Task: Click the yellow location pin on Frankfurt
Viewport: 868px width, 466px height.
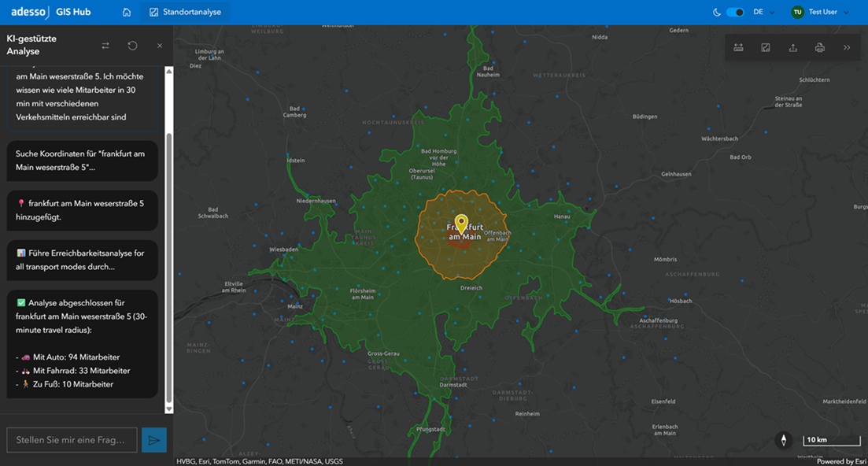Action: click(x=461, y=224)
